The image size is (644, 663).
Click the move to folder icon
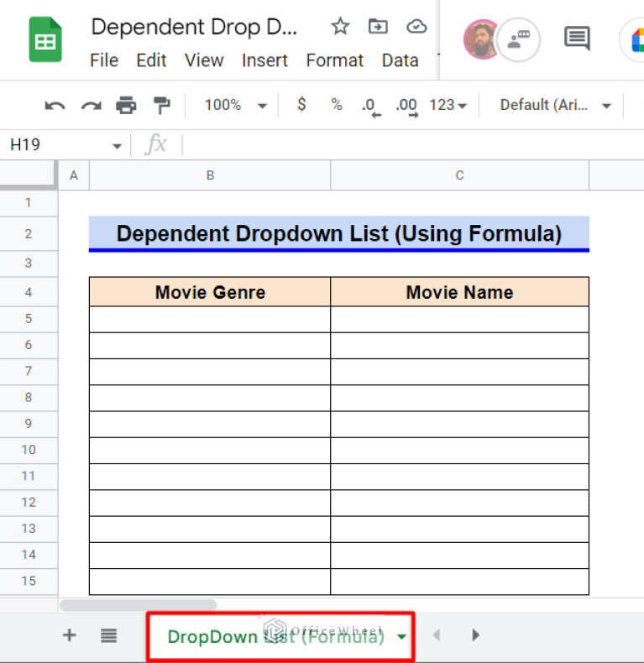click(378, 27)
